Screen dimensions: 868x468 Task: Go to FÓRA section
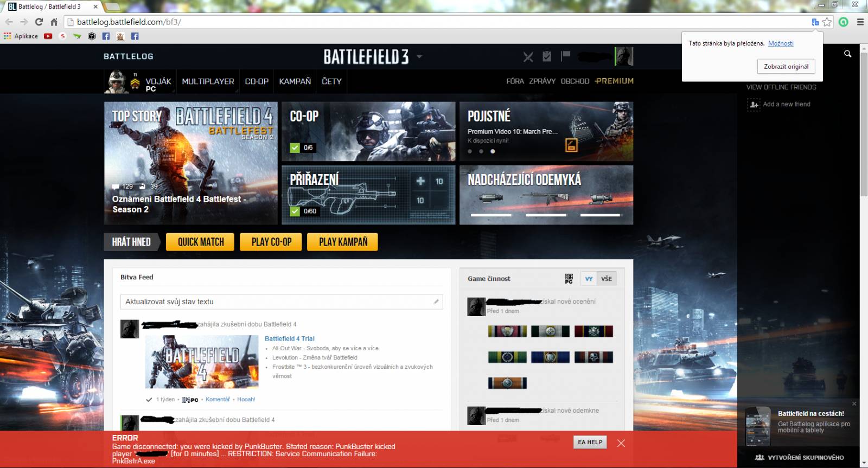515,81
